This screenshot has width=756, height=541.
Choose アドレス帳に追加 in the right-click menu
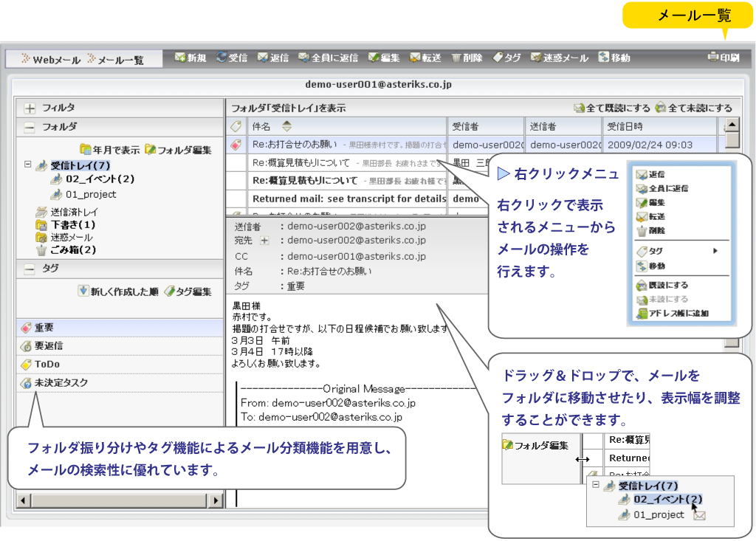click(x=672, y=313)
